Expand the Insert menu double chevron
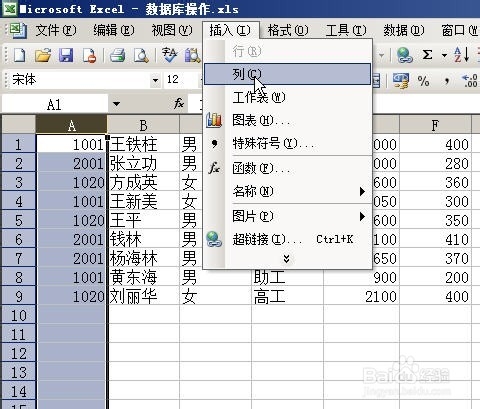Viewport: 480px width, 409px height. [286, 259]
